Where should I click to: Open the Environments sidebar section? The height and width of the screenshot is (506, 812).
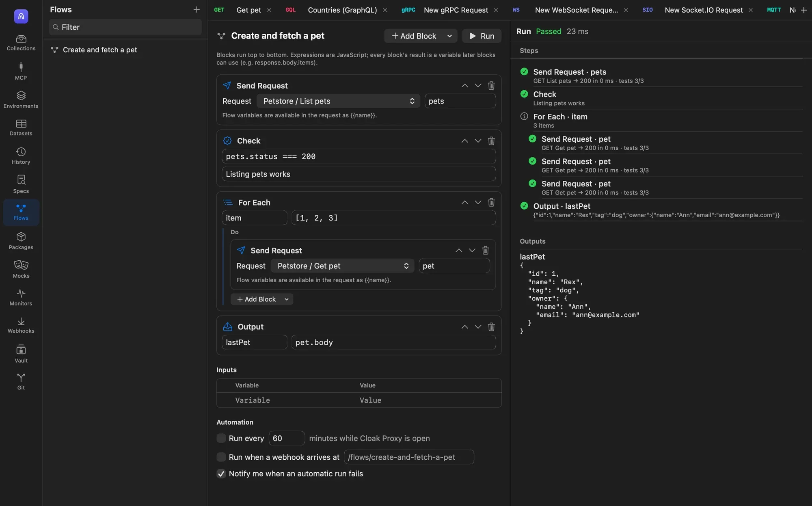21,100
